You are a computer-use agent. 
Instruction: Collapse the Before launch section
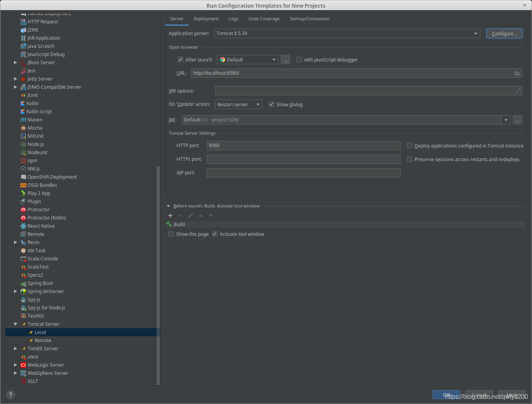click(168, 206)
